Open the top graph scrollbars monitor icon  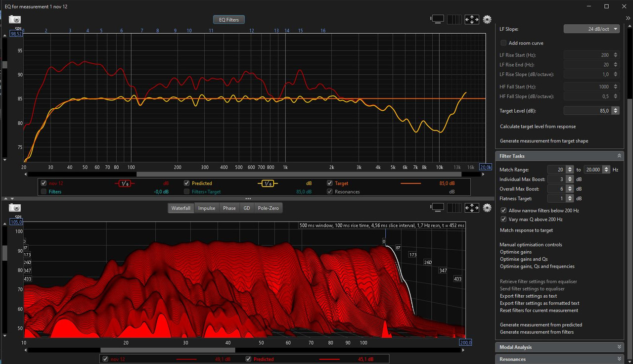click(438, 19)
